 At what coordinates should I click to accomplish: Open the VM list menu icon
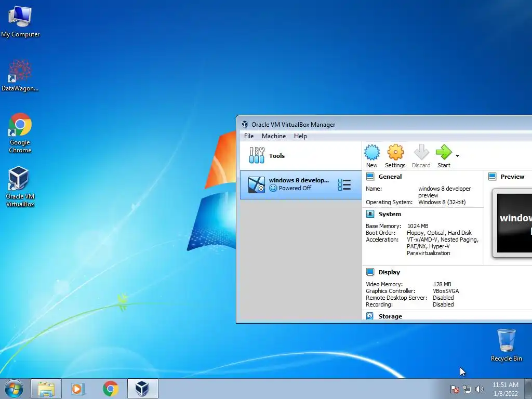coord(344,185)
